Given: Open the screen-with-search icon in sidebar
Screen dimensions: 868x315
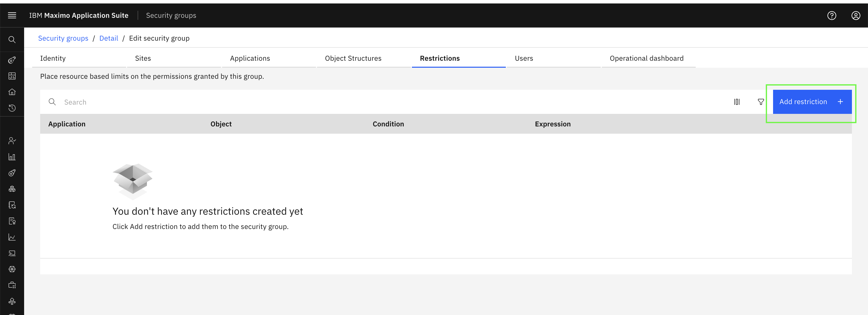Looking at the screenshot, I should click(12, 253).
